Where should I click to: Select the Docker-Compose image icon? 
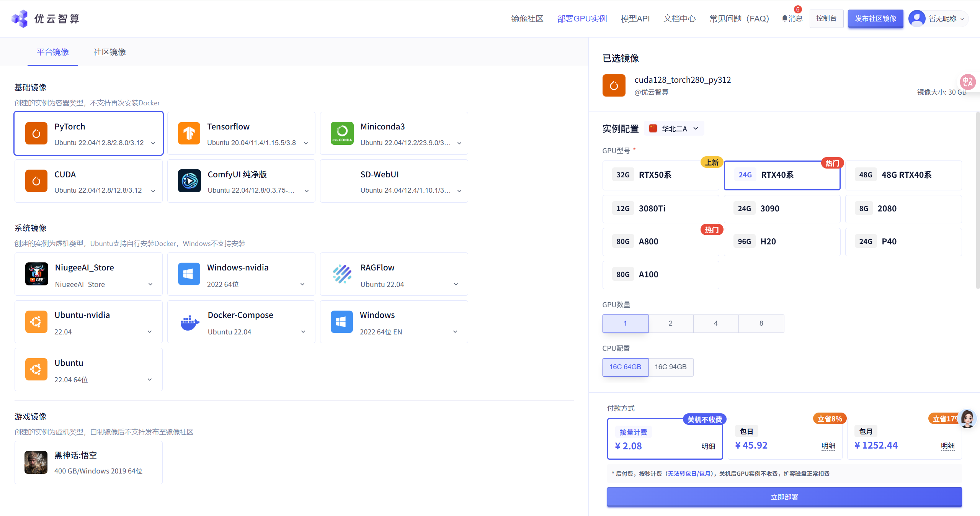click(x=189, y=322)
